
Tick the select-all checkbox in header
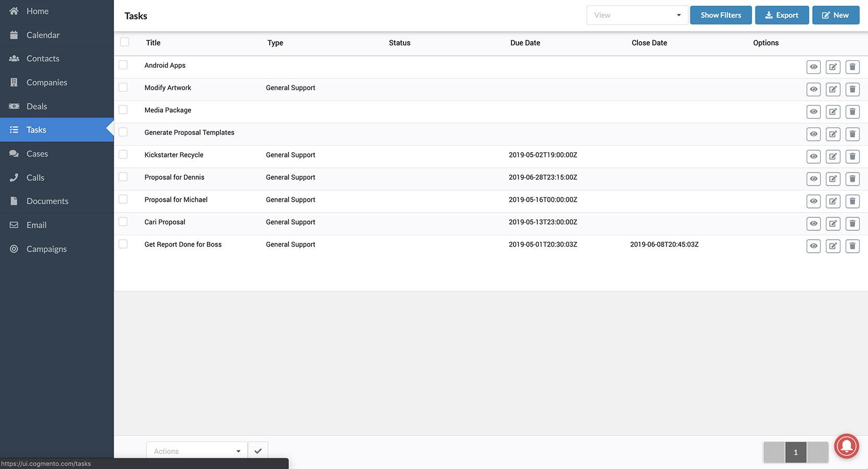coord(124,42)
